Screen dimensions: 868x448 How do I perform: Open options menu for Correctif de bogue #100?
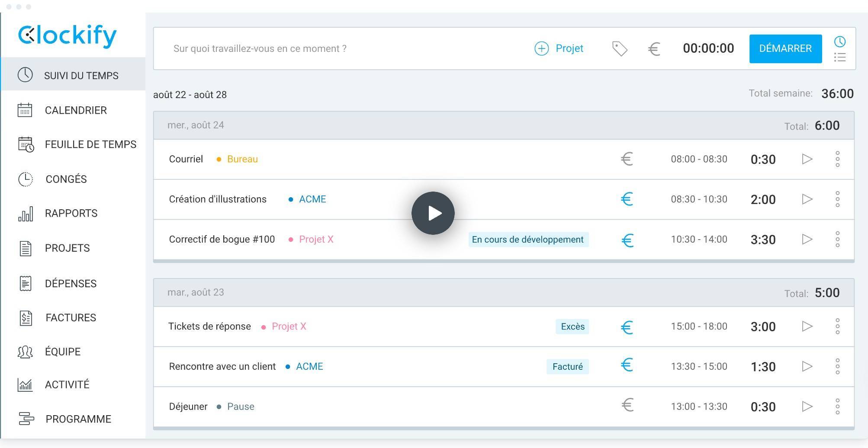[838, 239]
